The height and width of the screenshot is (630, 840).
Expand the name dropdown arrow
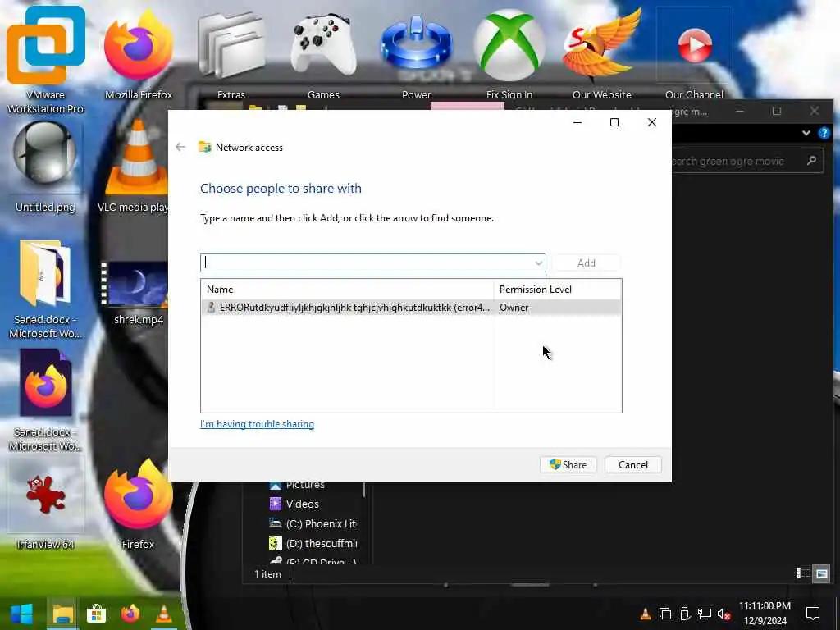[x=538, y=263]
